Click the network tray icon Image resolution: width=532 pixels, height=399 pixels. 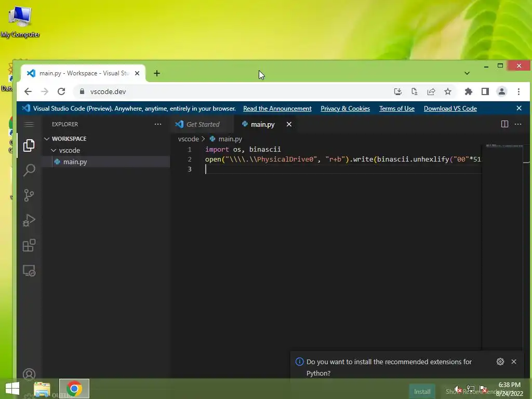pyautogui.click(x=471, y=389)
